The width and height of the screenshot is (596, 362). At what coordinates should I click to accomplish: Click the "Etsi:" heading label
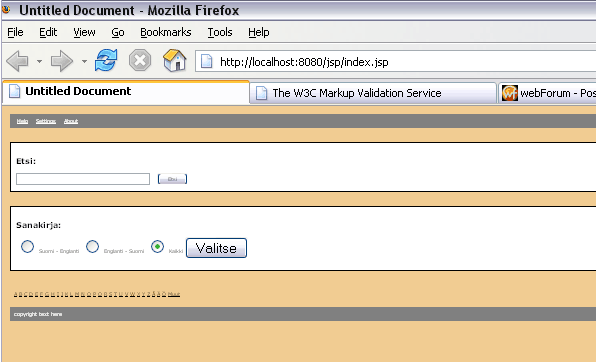point(26,161)
